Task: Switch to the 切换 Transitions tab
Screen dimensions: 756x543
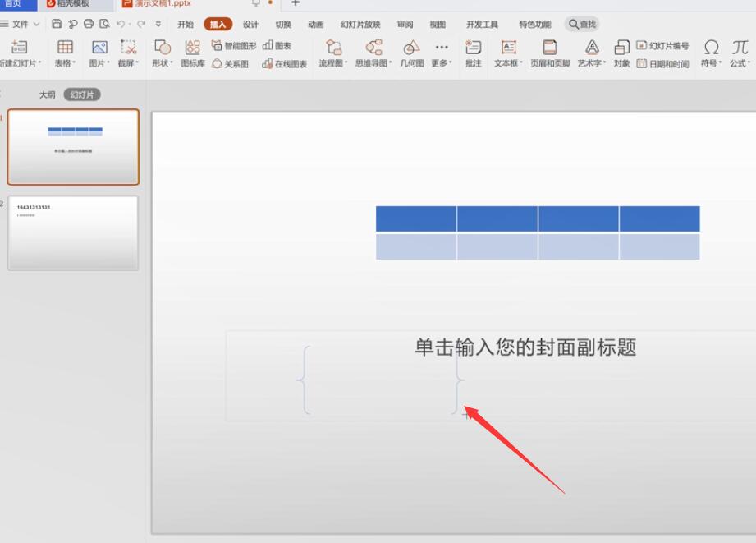Action: point(283,24)
